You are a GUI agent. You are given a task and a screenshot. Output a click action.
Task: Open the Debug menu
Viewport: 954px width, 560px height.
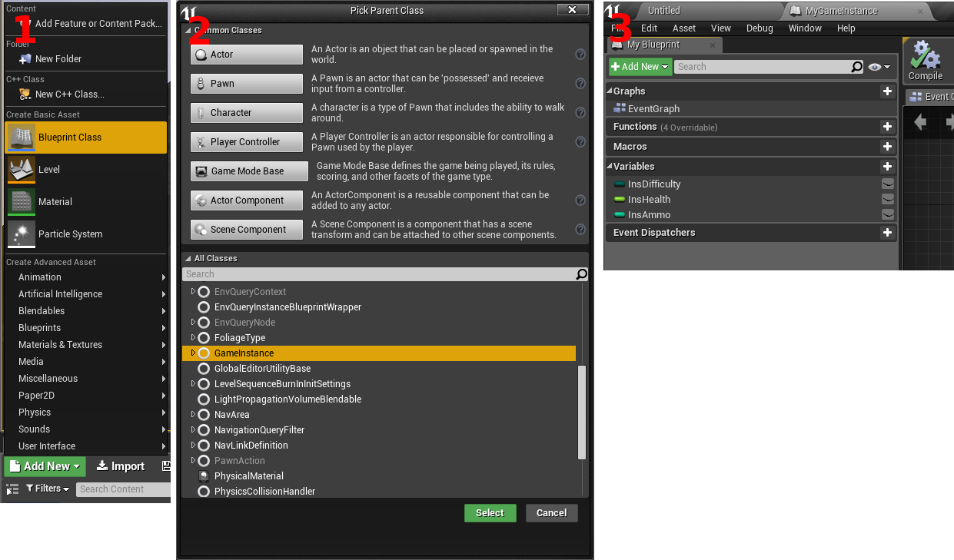point(760,28)
